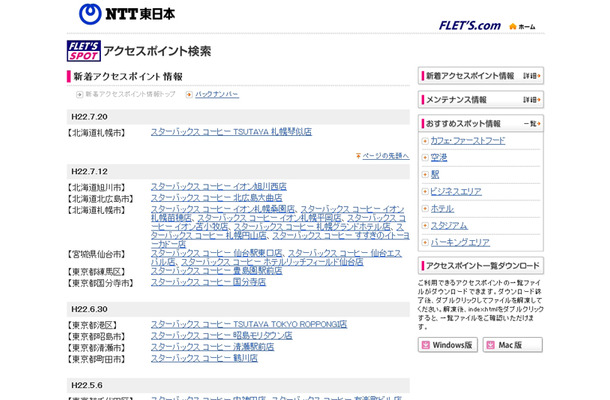Click the bullet icon beside パーキングエリア

coord(425,242)
